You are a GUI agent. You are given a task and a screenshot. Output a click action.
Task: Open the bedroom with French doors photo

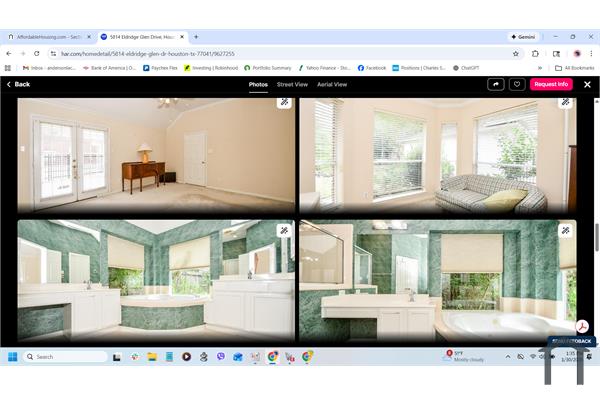click(156, 155)
